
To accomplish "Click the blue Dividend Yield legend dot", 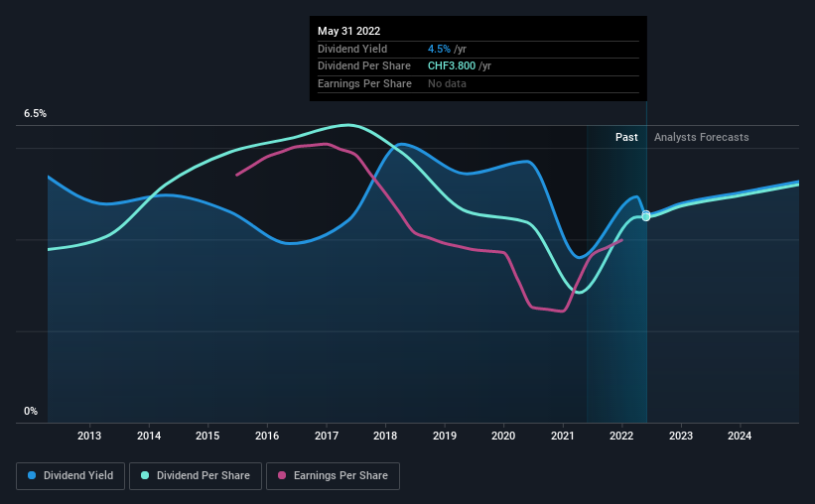I will 32,475.
